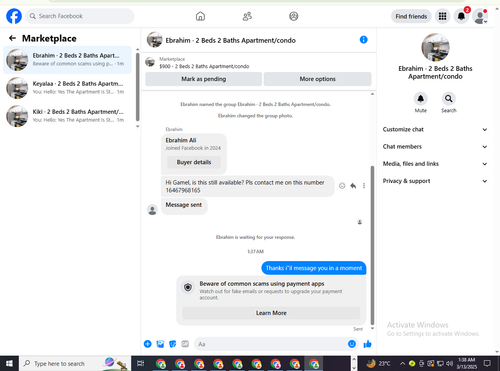Open the Windows action center notification icon
The width and height of the screenshot is (500, 371).
(x=487, y=363)
